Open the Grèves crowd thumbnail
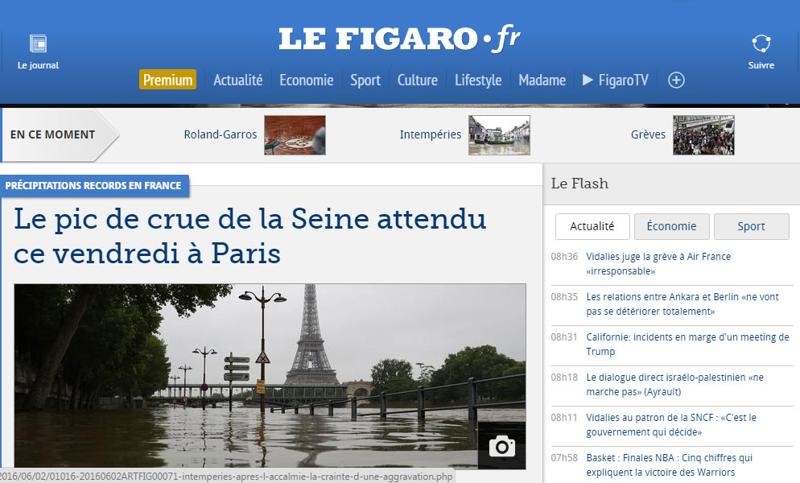The width and height of the screenshot is (800, 483). coord(704,135)
